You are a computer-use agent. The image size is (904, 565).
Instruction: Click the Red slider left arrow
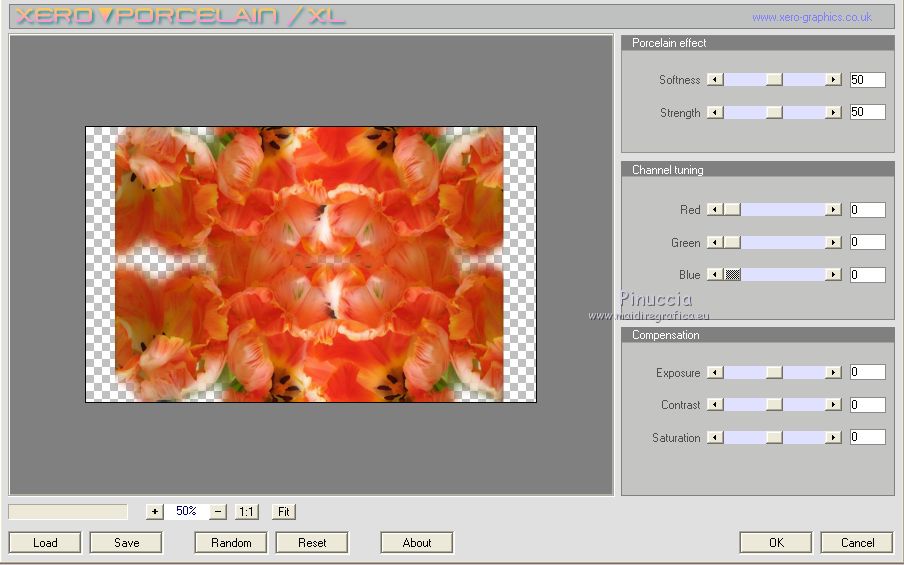click(715, 210)
